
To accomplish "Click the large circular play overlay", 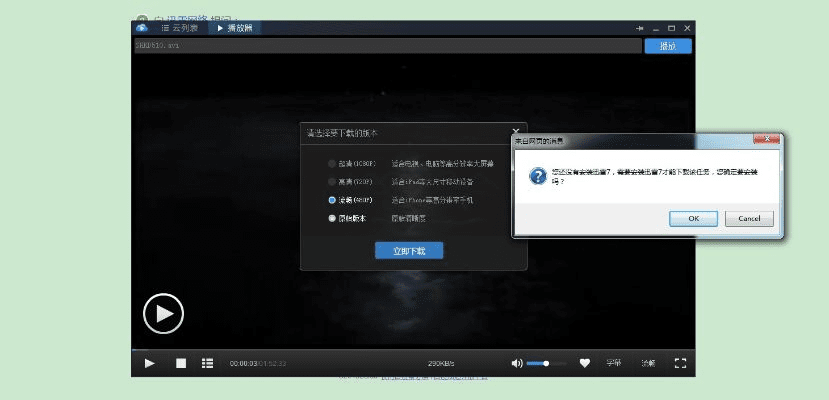I will click(163, 314).
